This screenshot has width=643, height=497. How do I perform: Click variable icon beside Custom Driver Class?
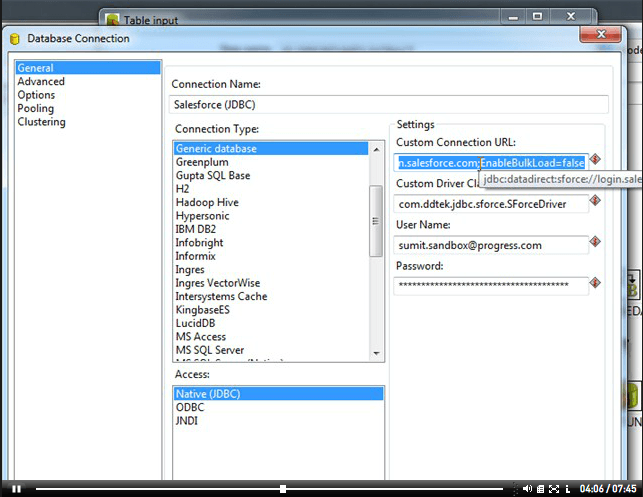595,202
